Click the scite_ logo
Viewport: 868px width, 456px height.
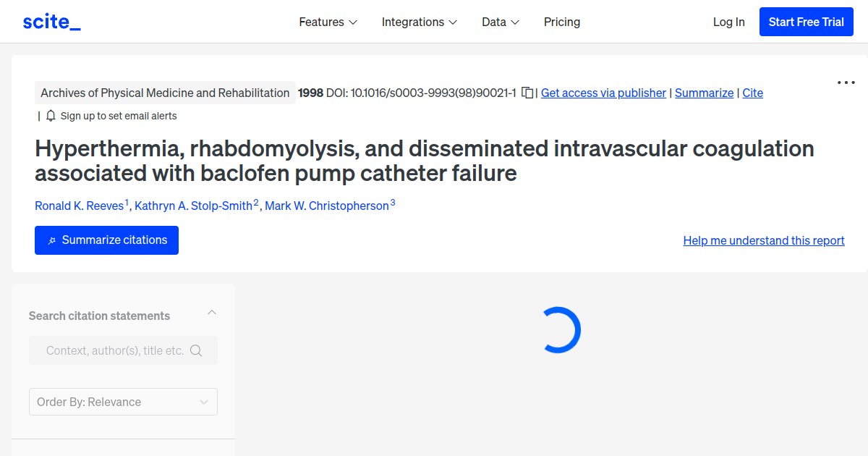pos(51,22)
